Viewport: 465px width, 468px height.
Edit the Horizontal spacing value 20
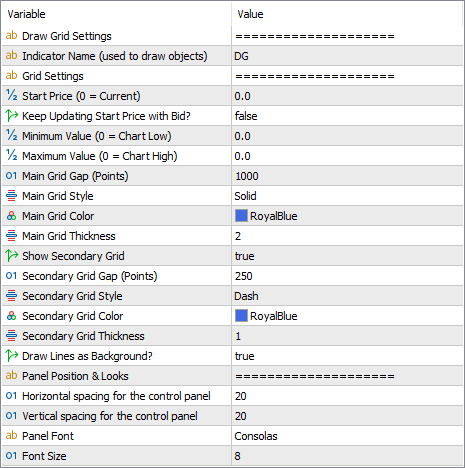347,396
